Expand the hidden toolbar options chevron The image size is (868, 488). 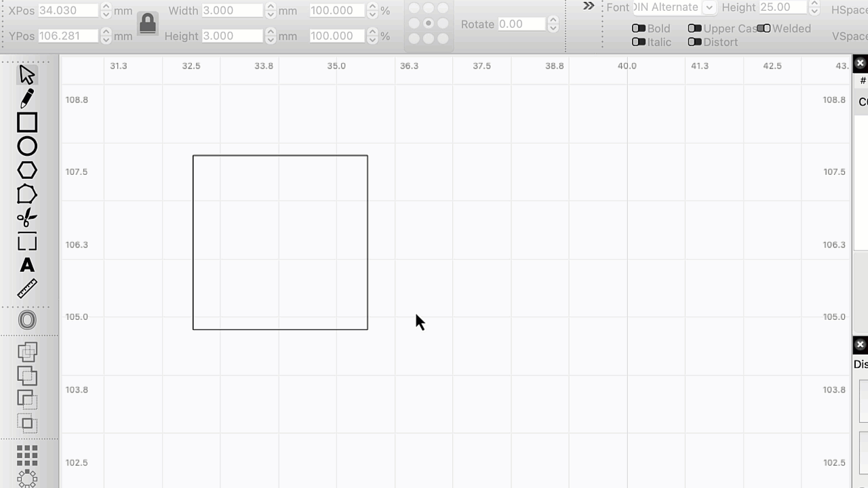[x=587, y=7]
